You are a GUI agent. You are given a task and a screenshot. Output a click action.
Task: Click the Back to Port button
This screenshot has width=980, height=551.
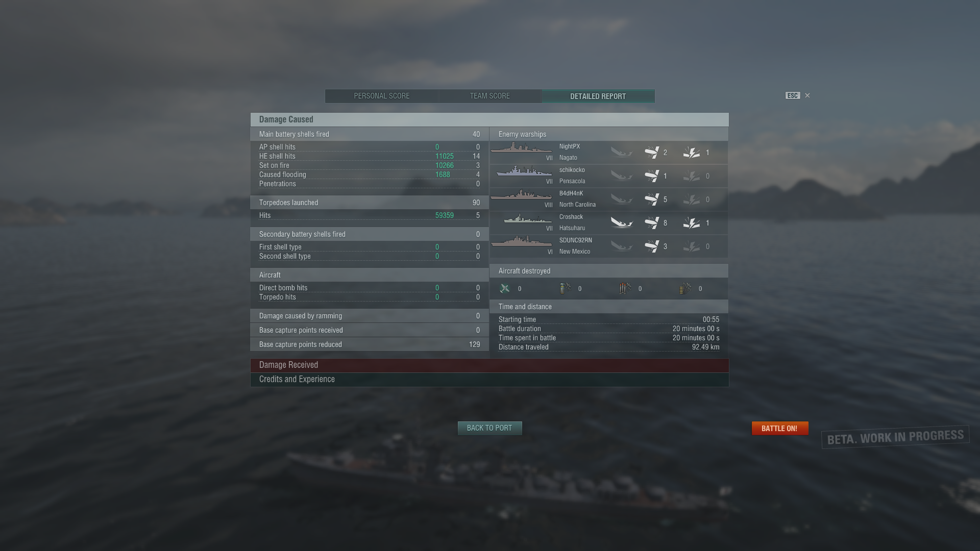489,428
